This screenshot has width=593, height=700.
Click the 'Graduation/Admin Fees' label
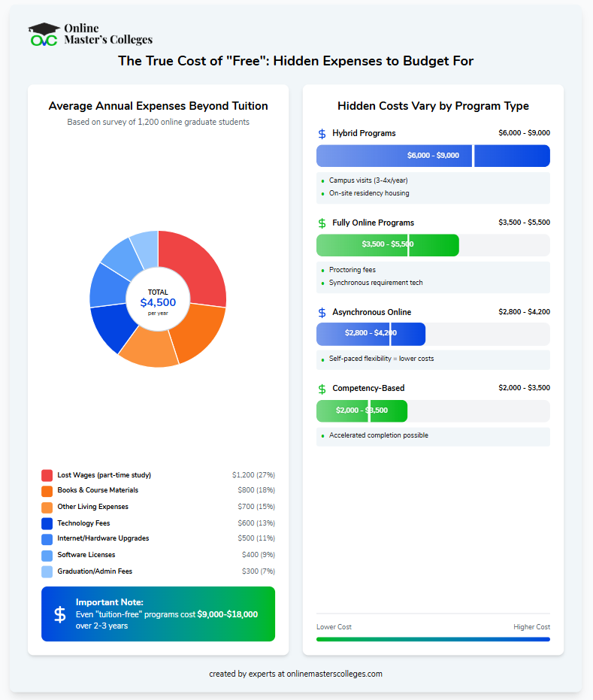pyautogui.click(x=95, y=571)
